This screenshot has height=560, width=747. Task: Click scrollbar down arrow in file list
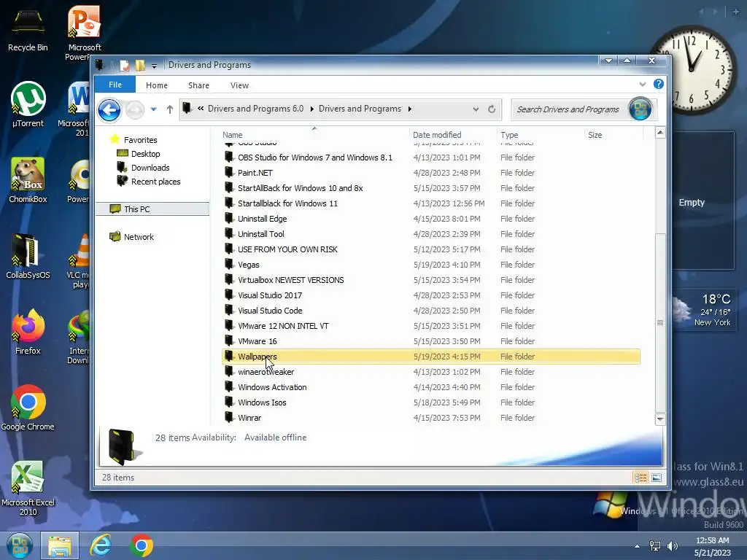click(659, 419)
